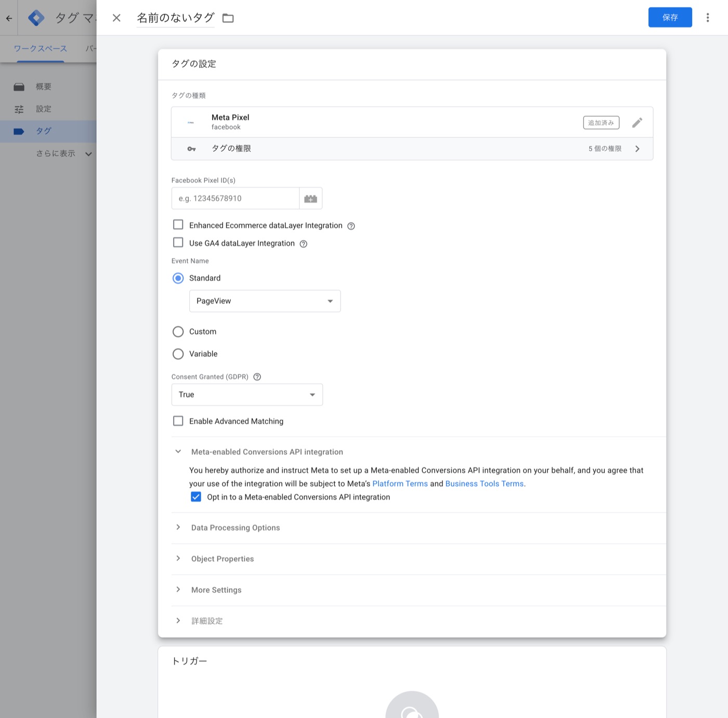728x718 pixels.
Task: Click the variable picker icon beside Pixel ID
Action: click(x=311, y=199)
